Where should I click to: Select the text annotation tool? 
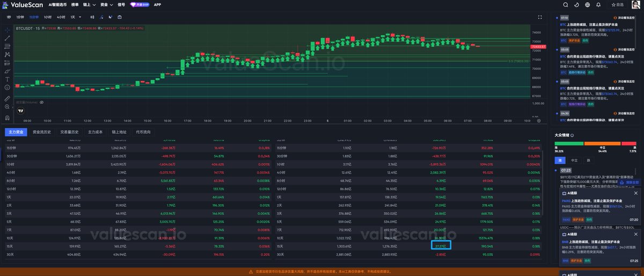tap(8, 79)
